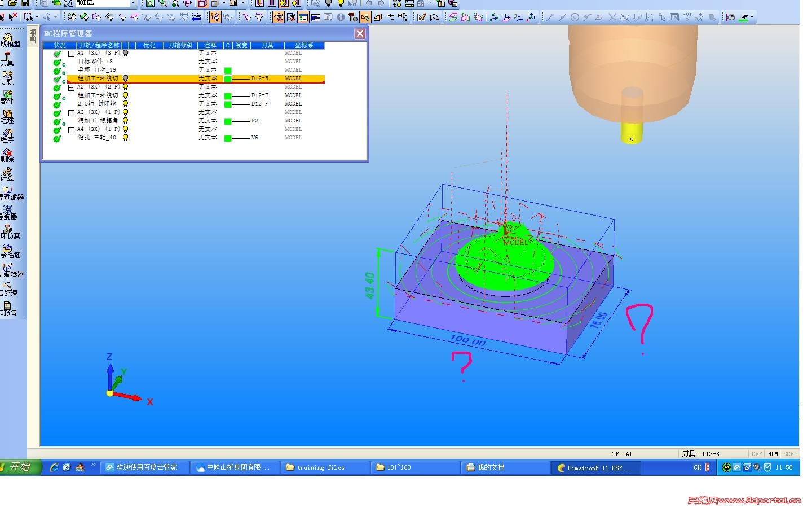Switch to CimatronE 11 taskbar button
812x508 pixels.
click(x=595, y=467)
